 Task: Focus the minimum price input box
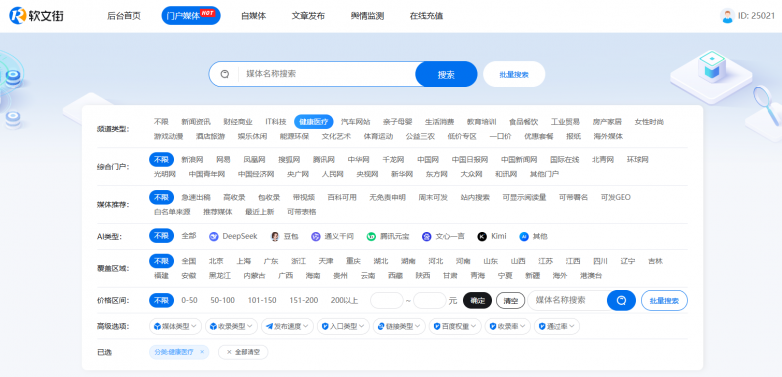(387, 301)
